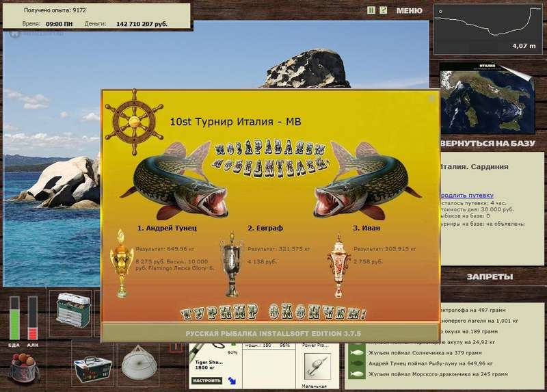Click the depth profile chart
Viewport: 547px width, 392px height.
click(488, 29)
